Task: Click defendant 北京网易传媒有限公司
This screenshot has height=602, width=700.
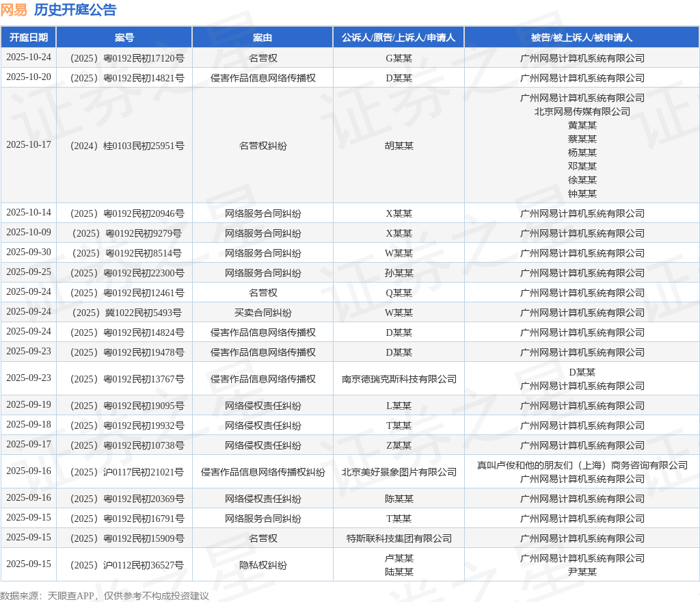Action: point(582,112)
